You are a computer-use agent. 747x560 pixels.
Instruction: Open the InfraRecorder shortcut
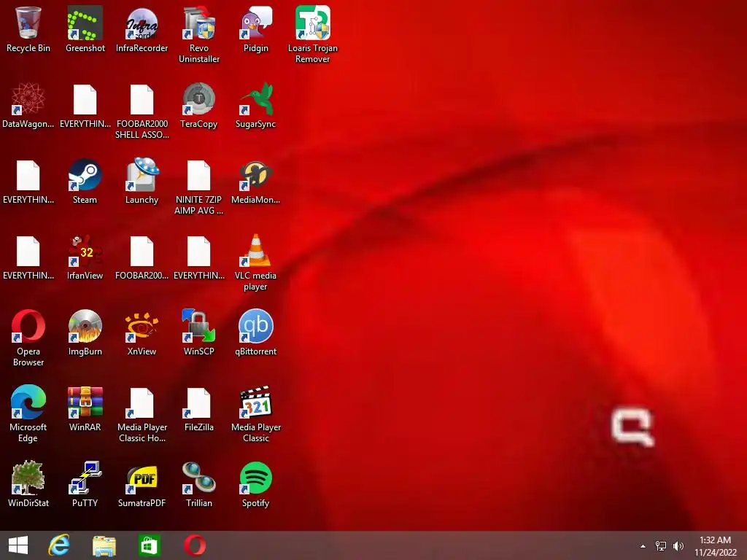pos(142,30)
